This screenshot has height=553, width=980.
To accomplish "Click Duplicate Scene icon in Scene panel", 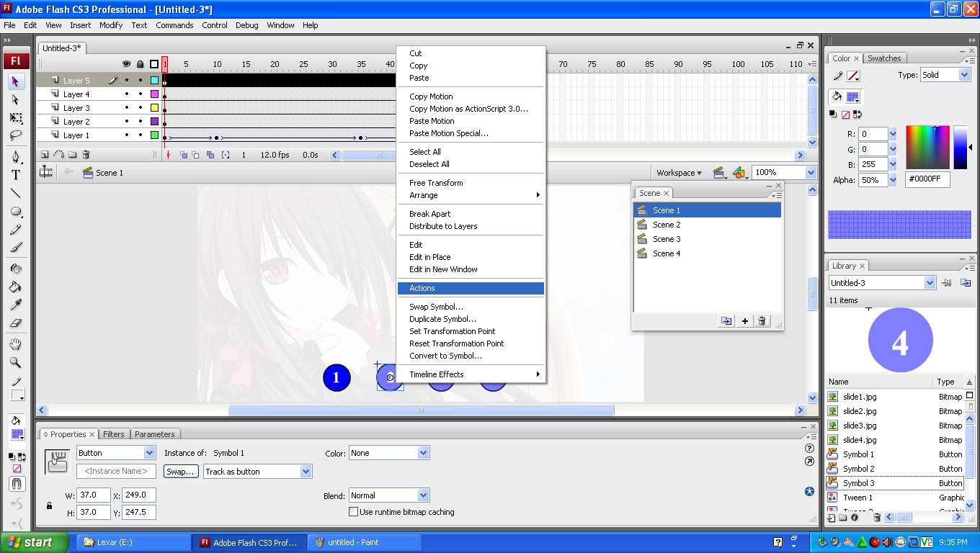I will coord(726,321).
